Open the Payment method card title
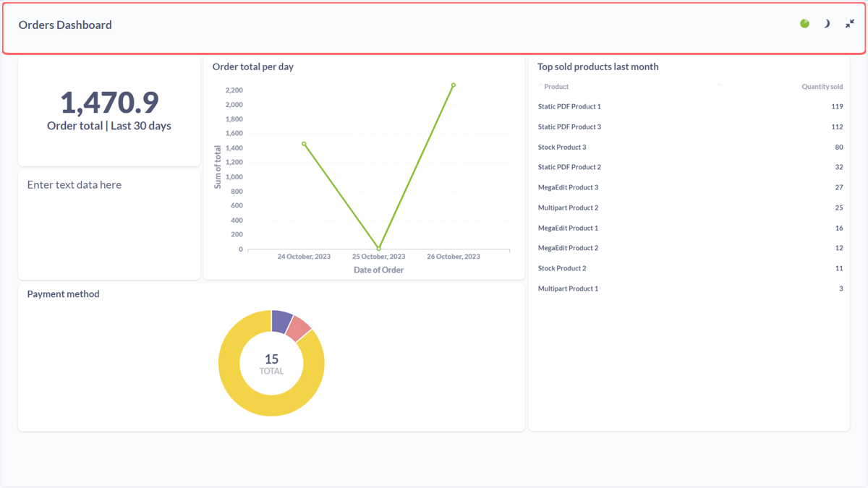868x488 pixels. coord(63,294)
